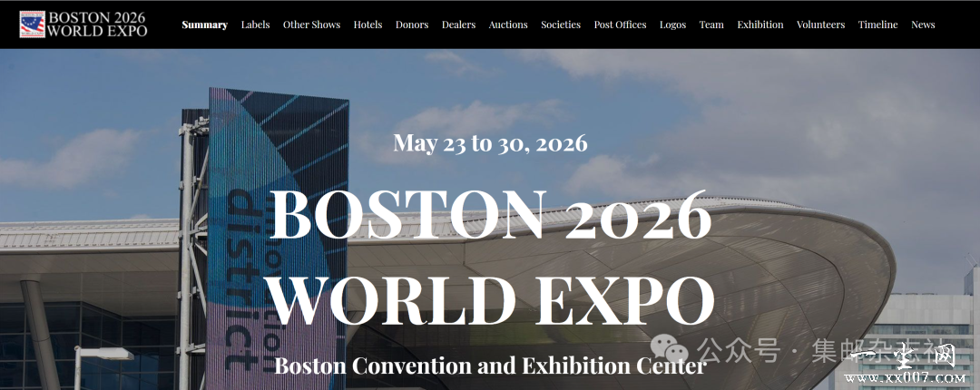Image resolution: width=980 pixels, height=390 pixels.
Task: View the Auctions section
Action: [508, 24]
